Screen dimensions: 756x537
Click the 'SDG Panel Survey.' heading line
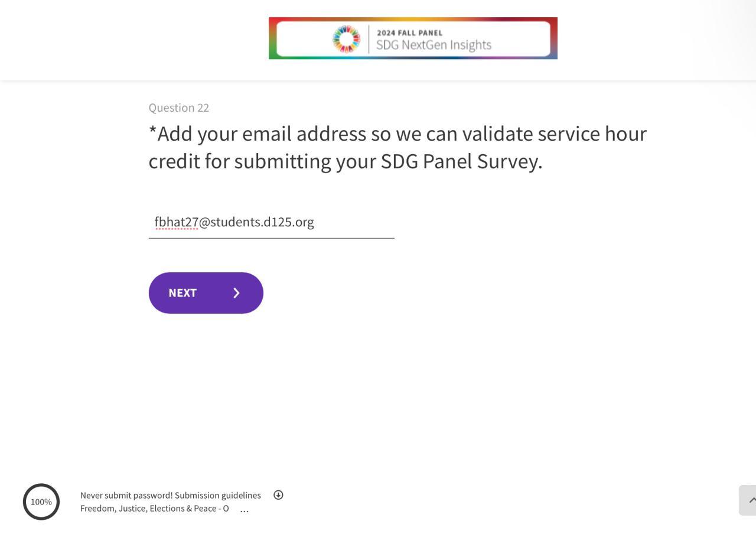pos(461,161)
